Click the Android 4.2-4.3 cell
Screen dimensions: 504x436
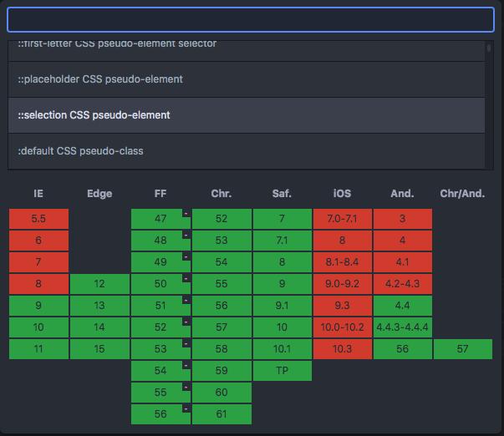tap(403, 284)
